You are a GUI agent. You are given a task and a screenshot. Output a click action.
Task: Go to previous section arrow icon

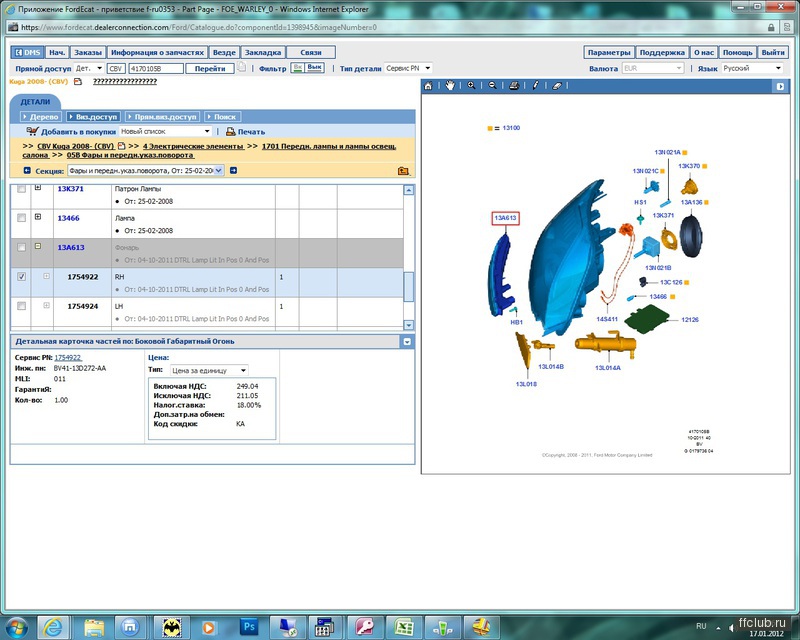point(27,170)
